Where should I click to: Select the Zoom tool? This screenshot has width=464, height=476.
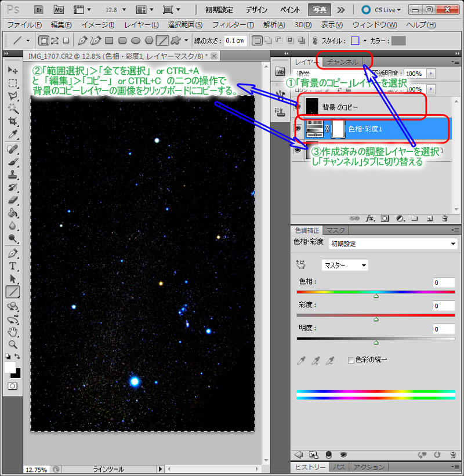[x=12, y=344]
